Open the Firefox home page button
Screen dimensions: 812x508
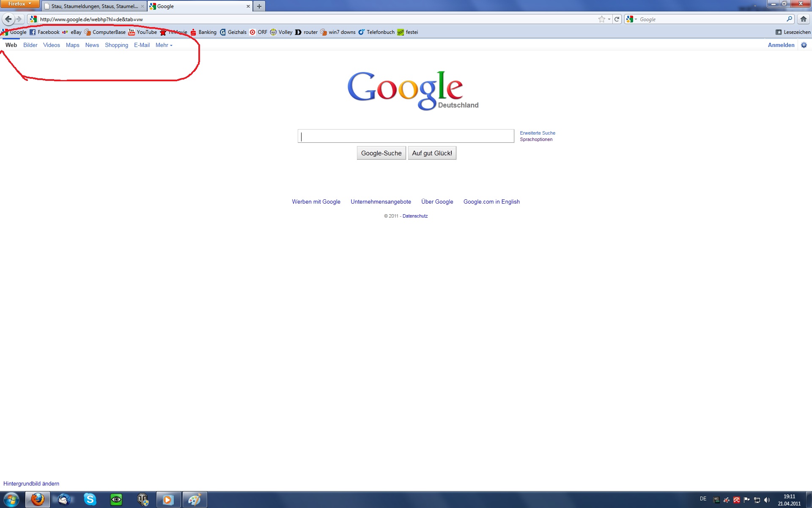(x=804, y=19)
